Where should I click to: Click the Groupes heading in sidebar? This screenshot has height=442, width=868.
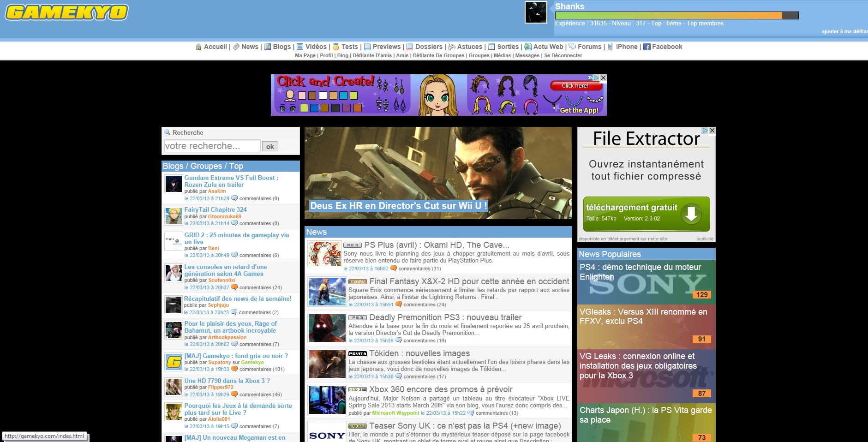coord(206,166)
